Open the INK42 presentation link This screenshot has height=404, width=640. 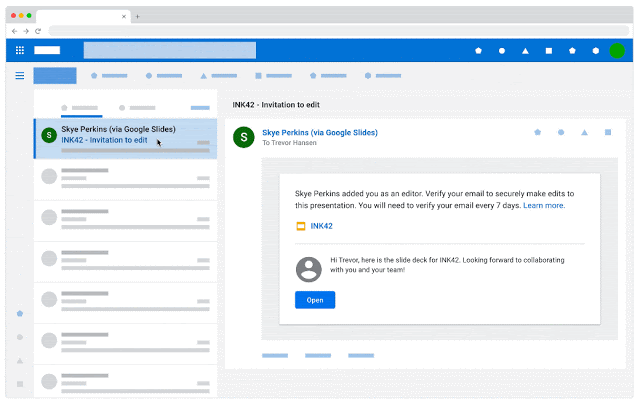click(x=322, y=227)
